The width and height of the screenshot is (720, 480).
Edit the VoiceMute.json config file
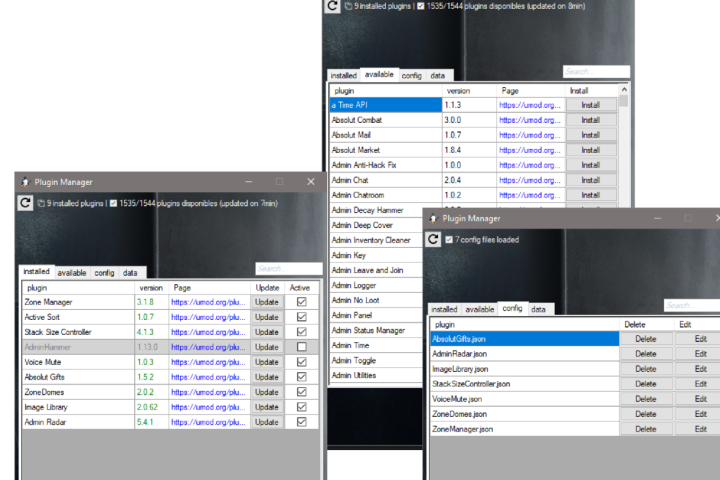(x=698, y=399)
